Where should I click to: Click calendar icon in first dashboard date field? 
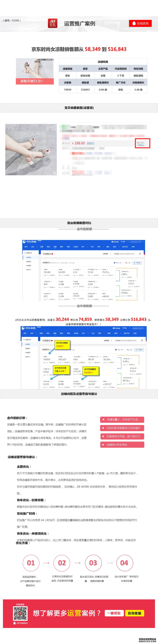[x=140, y=254]
